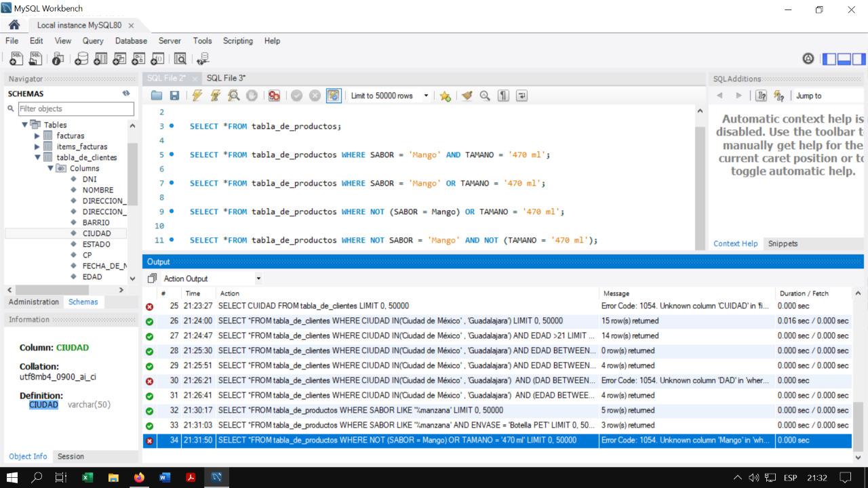This screenshot has width=868, height=488.
Task: Select the ESTADO column
Action: click(x=96, y=244)
